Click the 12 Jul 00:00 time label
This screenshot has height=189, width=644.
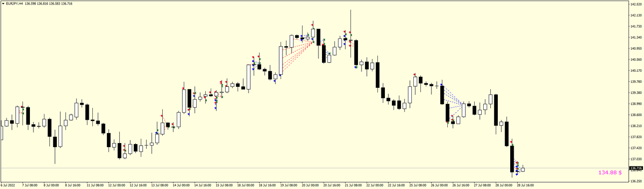pos(116,186)
